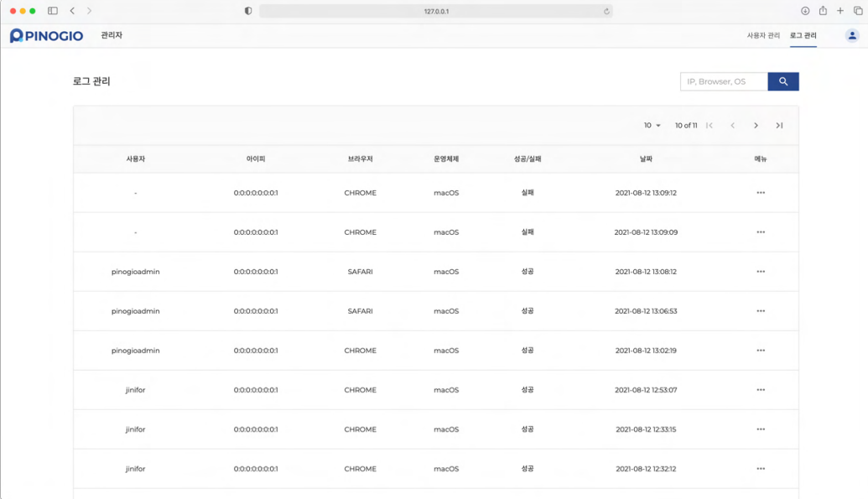This screenshot has height=499, width=868.
Task: Reload the page using the refresh icon
Action: point(606,11)
